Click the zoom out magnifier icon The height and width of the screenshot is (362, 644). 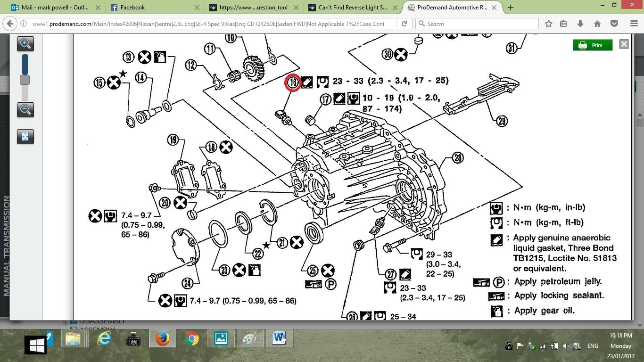tap(25, 110)
